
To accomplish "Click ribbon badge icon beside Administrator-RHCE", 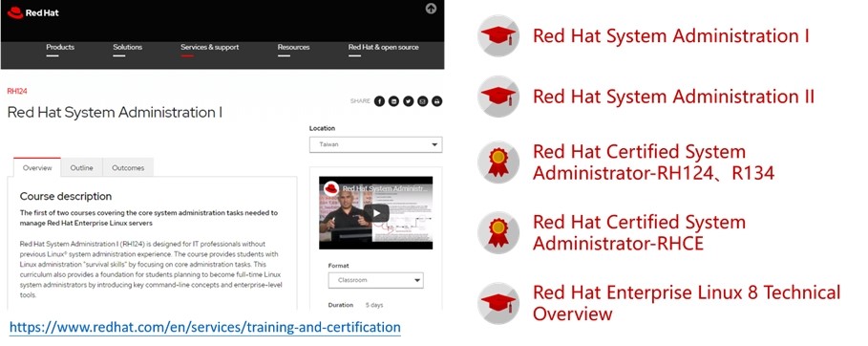I will 498,232.
